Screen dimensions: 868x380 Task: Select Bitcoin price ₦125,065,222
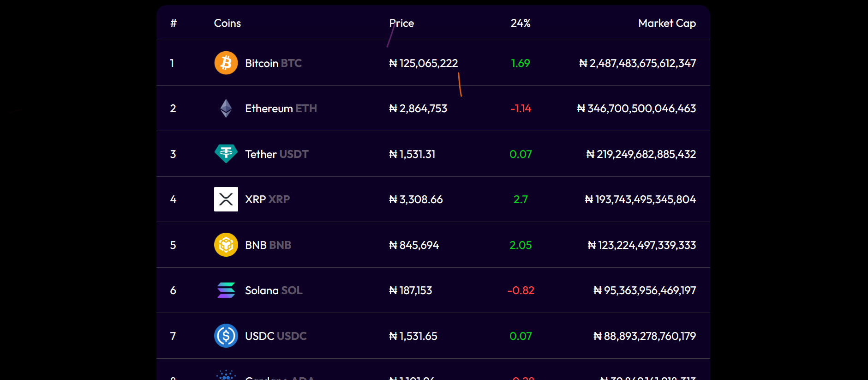[x=423, y=63]
